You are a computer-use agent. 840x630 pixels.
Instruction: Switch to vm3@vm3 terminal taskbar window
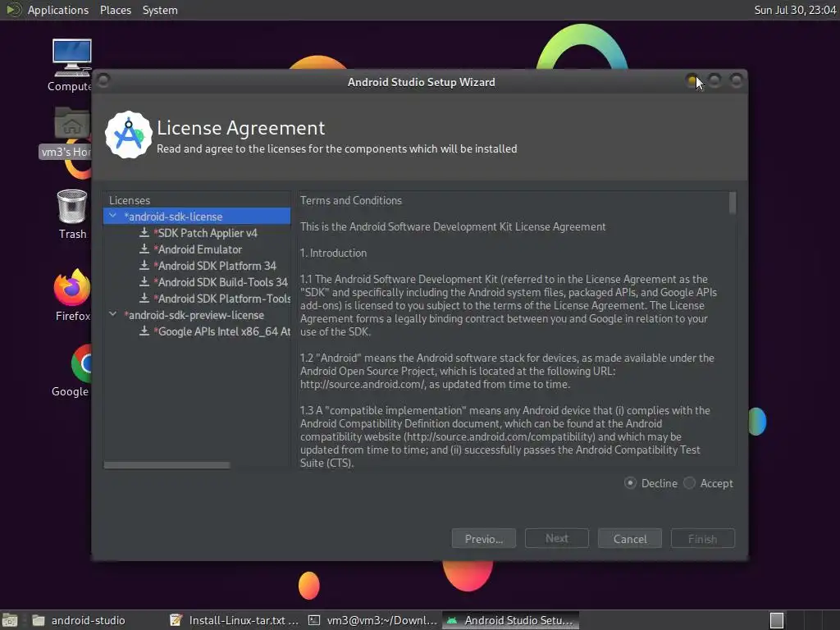372,620
